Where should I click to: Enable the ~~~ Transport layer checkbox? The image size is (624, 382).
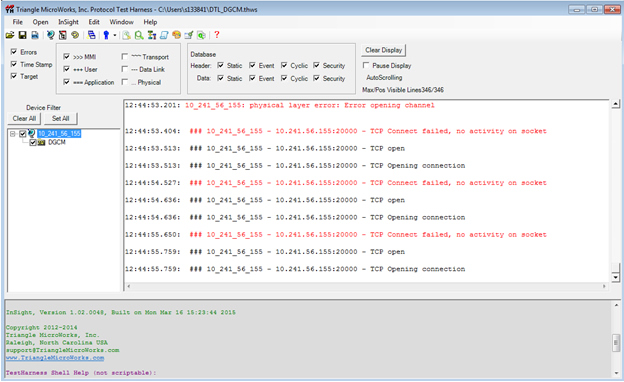125,57
